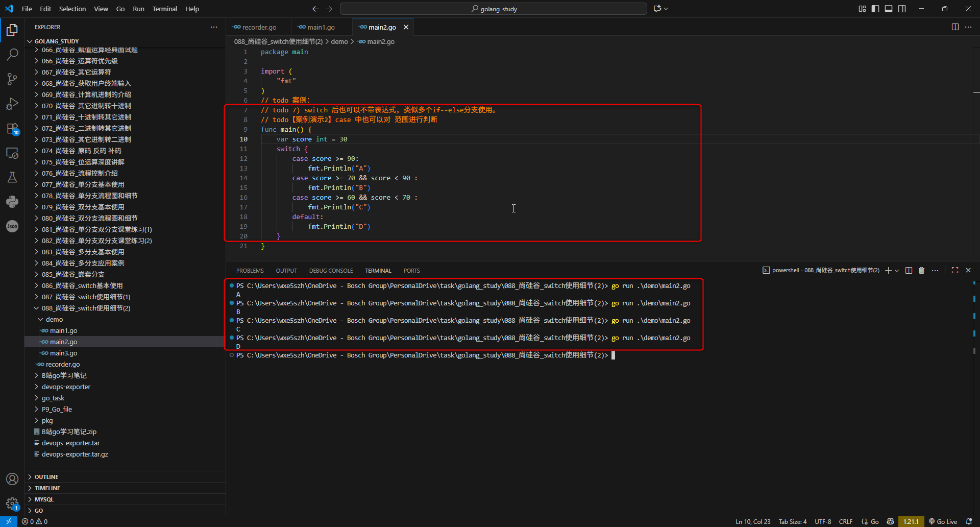Image resolution: width=980 pixels, height=527 pixels.
Task: Expand the TIMELINE section
Action: (x=125, y=488)
